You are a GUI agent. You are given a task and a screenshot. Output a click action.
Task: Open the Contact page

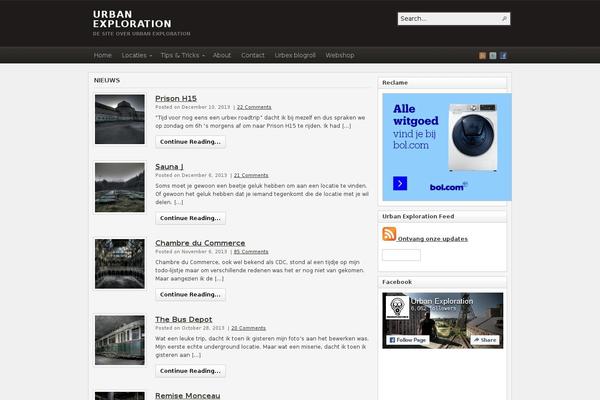tap(253, 55)
